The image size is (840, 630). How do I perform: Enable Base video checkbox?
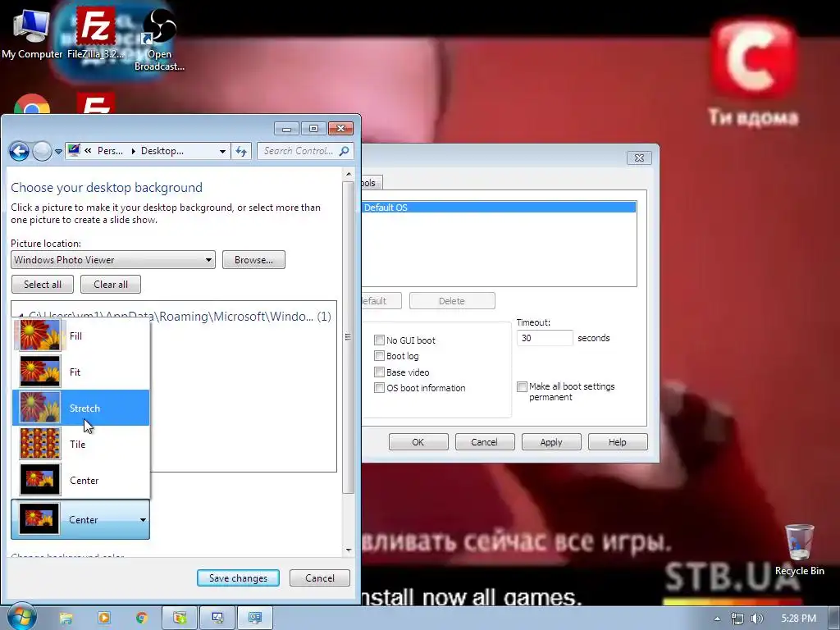coord(379,372)
